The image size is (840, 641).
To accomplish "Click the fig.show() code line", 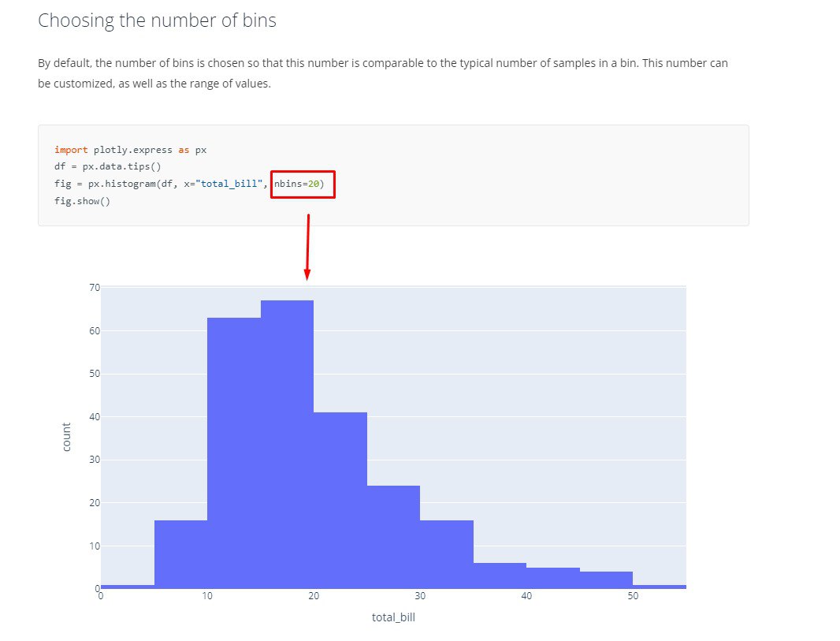I will pyautogui.click(x=82, y=201).
